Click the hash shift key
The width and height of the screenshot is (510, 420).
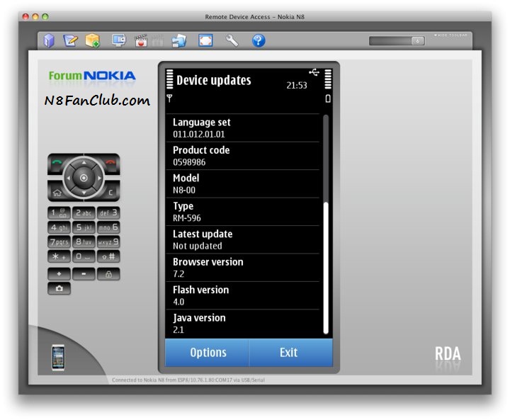point(108,256)
